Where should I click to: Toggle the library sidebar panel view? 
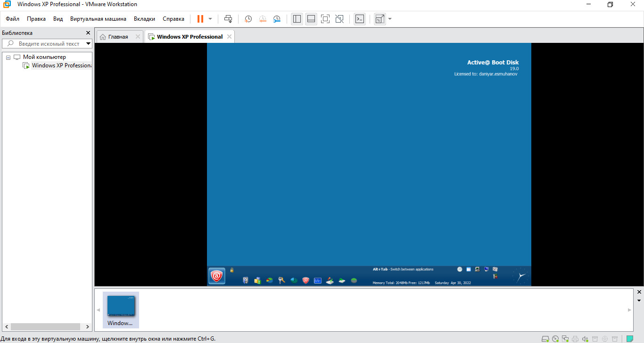(x=297, y=19)
